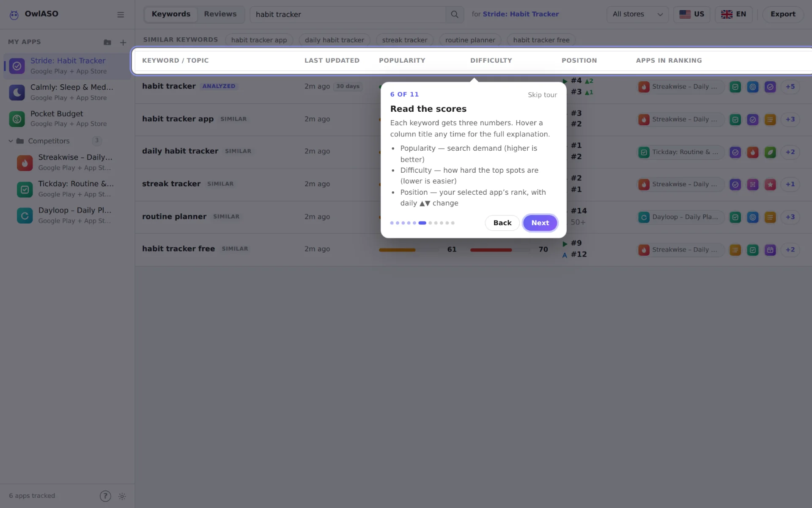Viewport: 812px width, 508px height.
Task: Click Streakwise chip in habit tracker free row
Action: click(x=680, y=250)
